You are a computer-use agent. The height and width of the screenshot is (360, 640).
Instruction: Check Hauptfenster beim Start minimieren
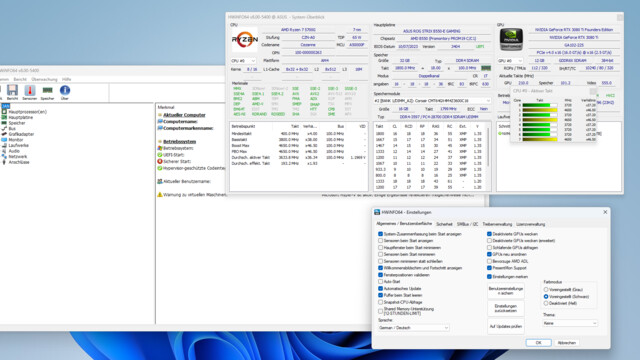(380, 247)
